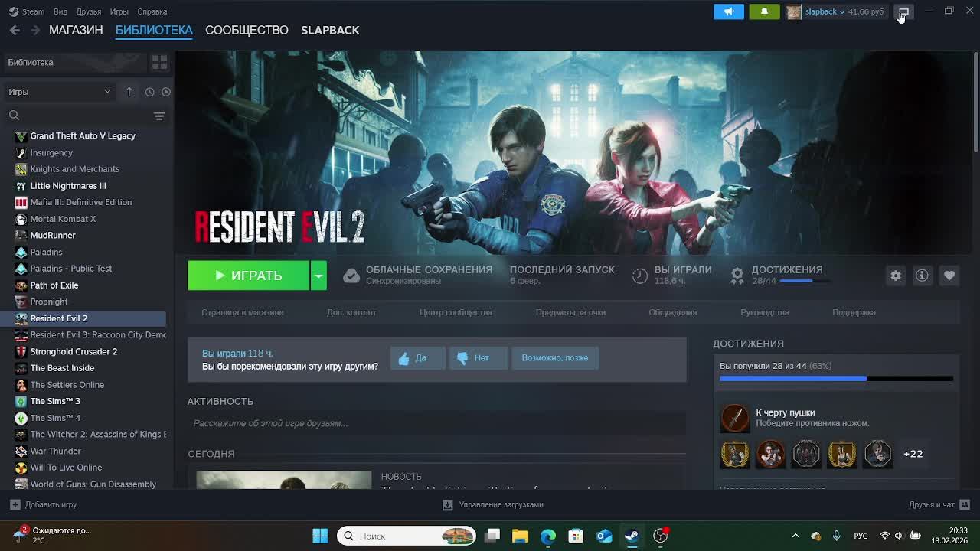Open the Друзья menu
The width and height of the screenshot is (980, 551).
[x=89, y=11]
